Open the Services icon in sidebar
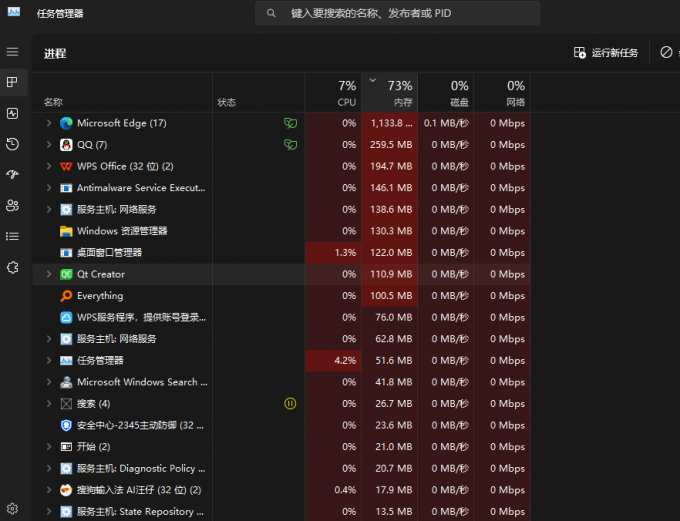The height and width of the screenshot is (521, 680). tap(13, 267)
